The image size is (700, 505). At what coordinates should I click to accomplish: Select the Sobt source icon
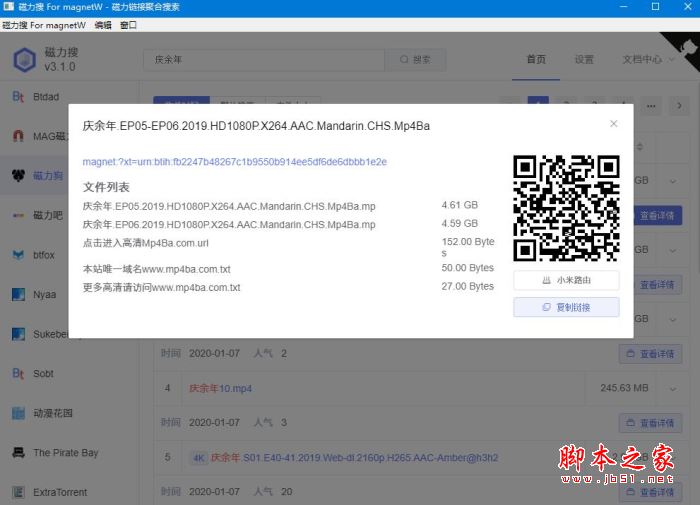pos(18,373)
